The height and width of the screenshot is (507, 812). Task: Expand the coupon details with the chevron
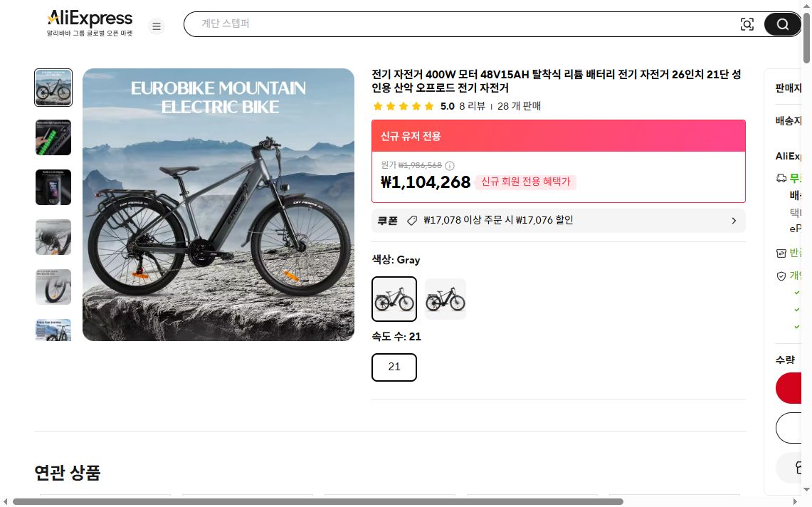(x=734, y=220)
